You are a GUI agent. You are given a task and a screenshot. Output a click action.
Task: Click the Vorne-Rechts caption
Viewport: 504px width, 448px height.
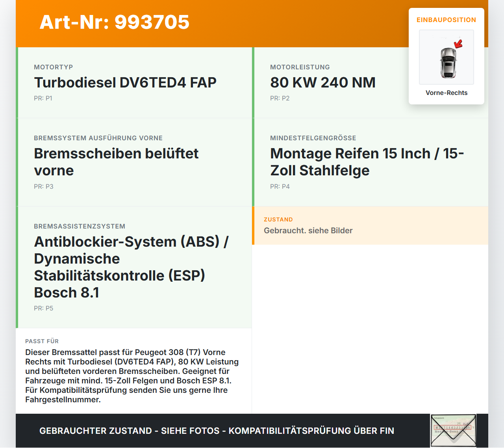tap(447, 93)
